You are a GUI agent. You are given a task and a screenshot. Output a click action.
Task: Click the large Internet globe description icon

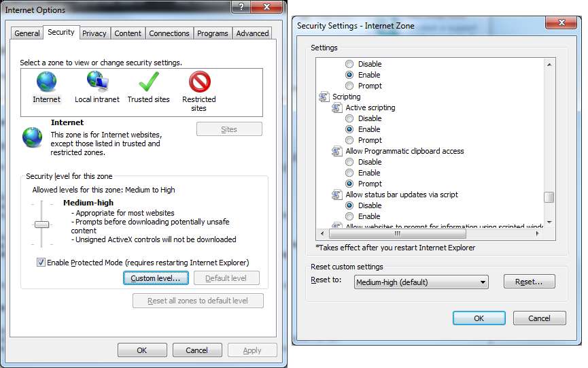click(x=32, y=137)
